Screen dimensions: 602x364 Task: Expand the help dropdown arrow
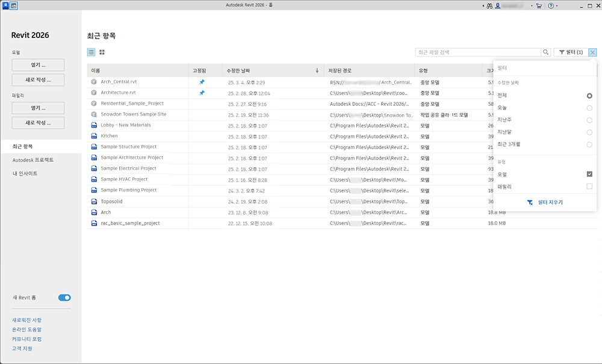pos(557,6)
